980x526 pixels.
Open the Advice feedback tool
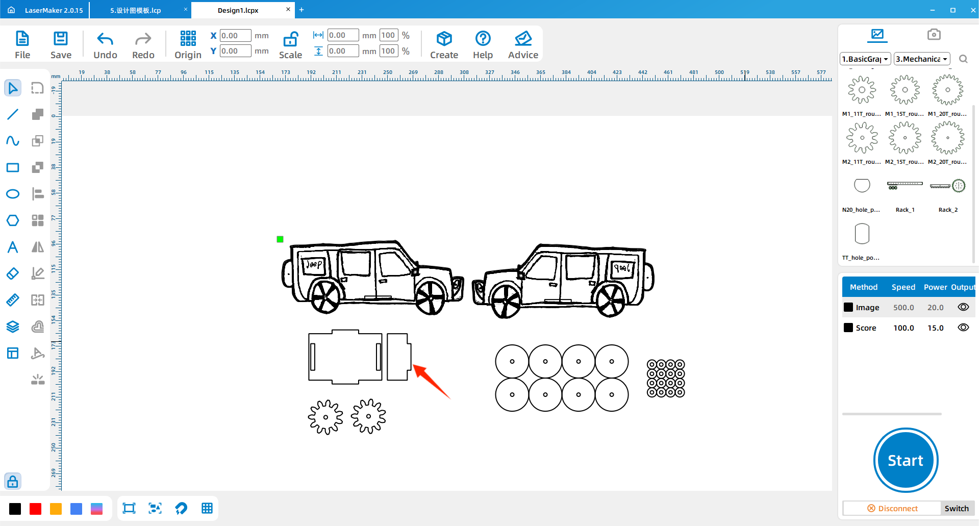(523, 45)
